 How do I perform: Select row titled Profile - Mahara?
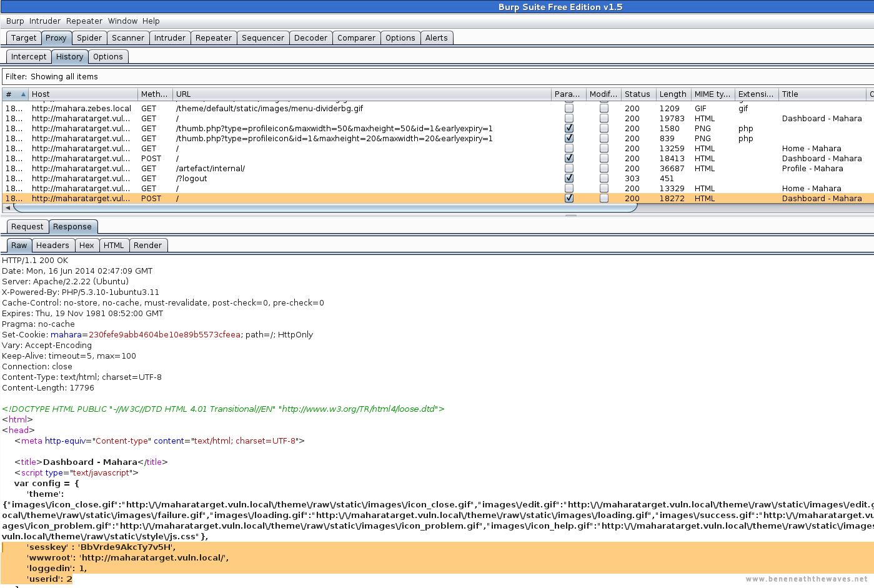pyautogui.click(x=437, y=168)
